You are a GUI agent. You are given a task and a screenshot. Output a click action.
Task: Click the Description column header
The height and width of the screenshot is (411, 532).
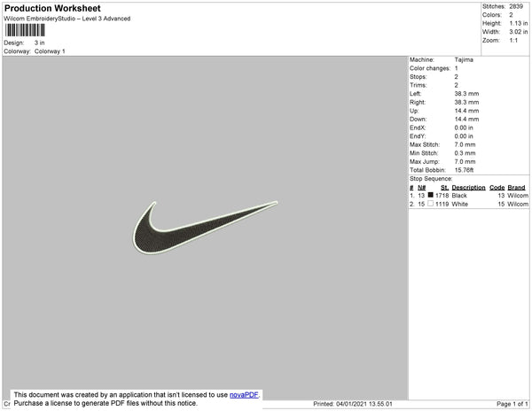[x=468, y=188]
